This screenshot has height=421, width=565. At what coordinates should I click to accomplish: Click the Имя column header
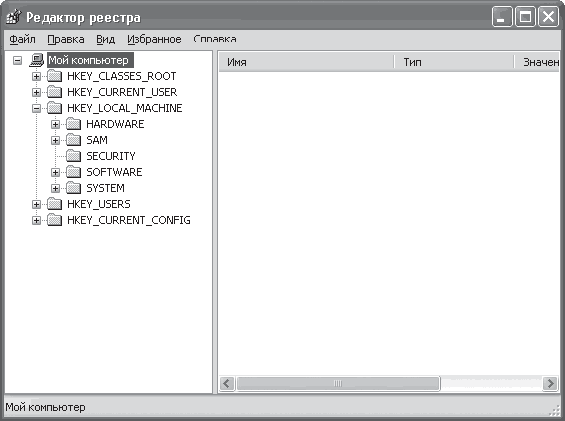pyautogui.click(x=306, y=62)
